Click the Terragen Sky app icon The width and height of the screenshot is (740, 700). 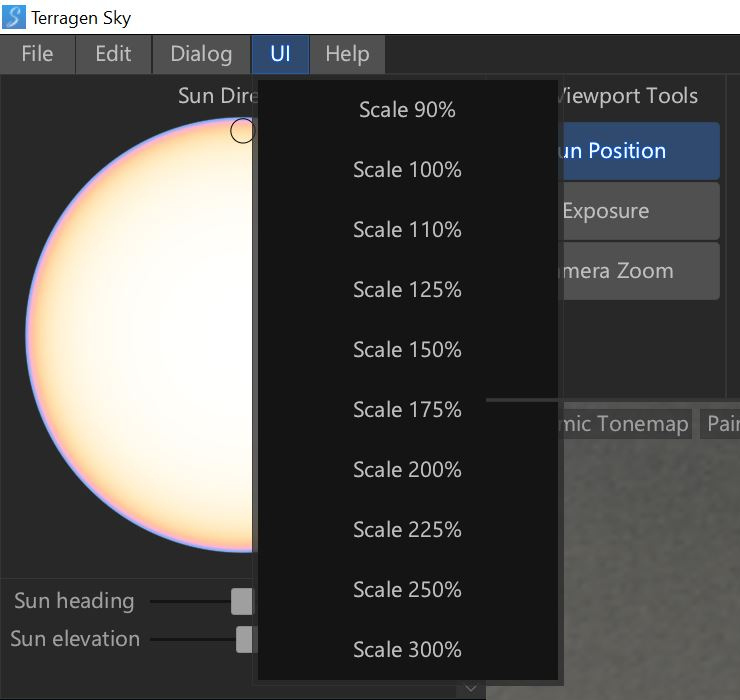14,17
